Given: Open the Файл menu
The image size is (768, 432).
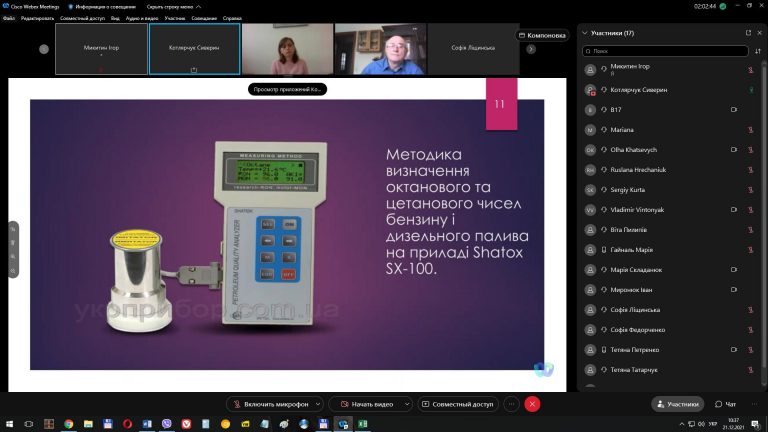Looking at the screenshot, I should (x=9, y=18).
